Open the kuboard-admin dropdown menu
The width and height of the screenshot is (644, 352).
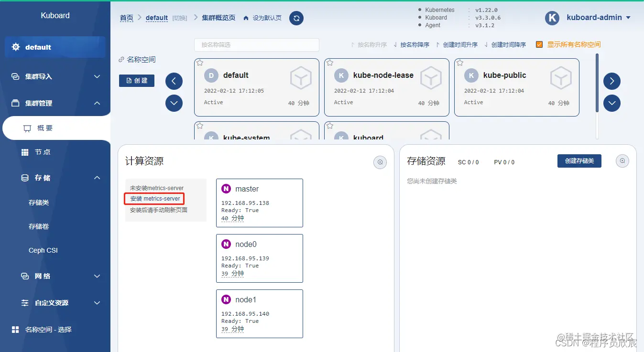[x=628, y=18]
